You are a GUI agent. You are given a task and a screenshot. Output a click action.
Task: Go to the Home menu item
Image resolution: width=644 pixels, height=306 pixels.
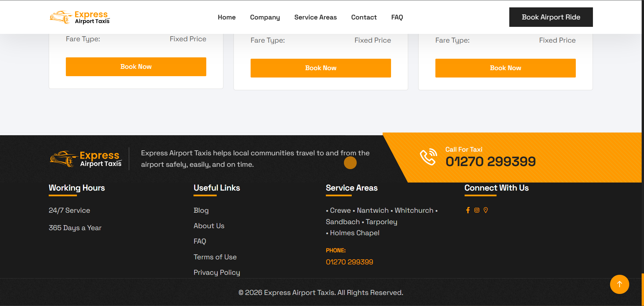pos(227,17)
